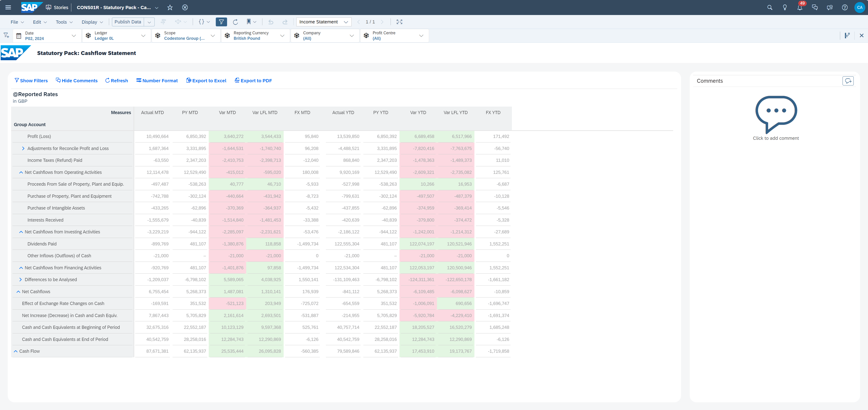Open the Display menu
868x410 pixels.
click(92, 22)
